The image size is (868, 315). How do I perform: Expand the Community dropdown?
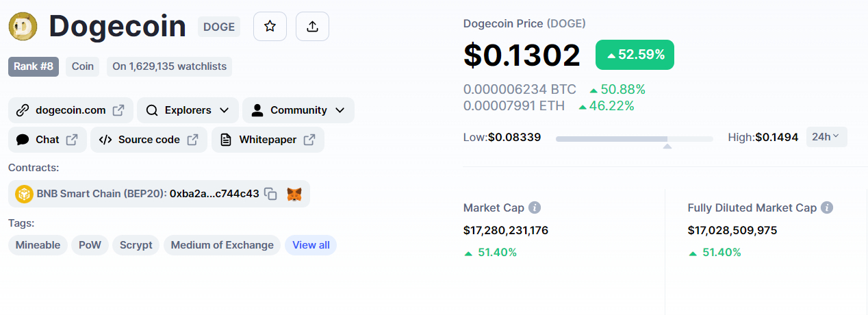[x=298, y=110]
